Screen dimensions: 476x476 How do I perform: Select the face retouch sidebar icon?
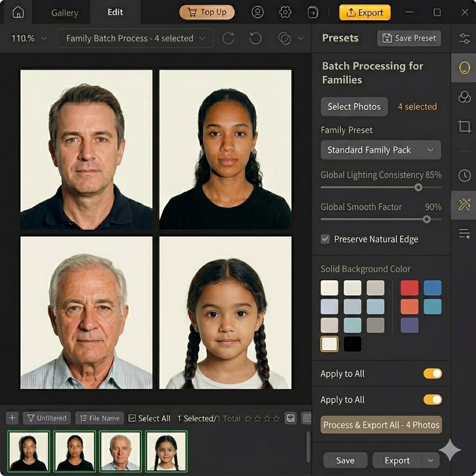[x=464, y=67]
